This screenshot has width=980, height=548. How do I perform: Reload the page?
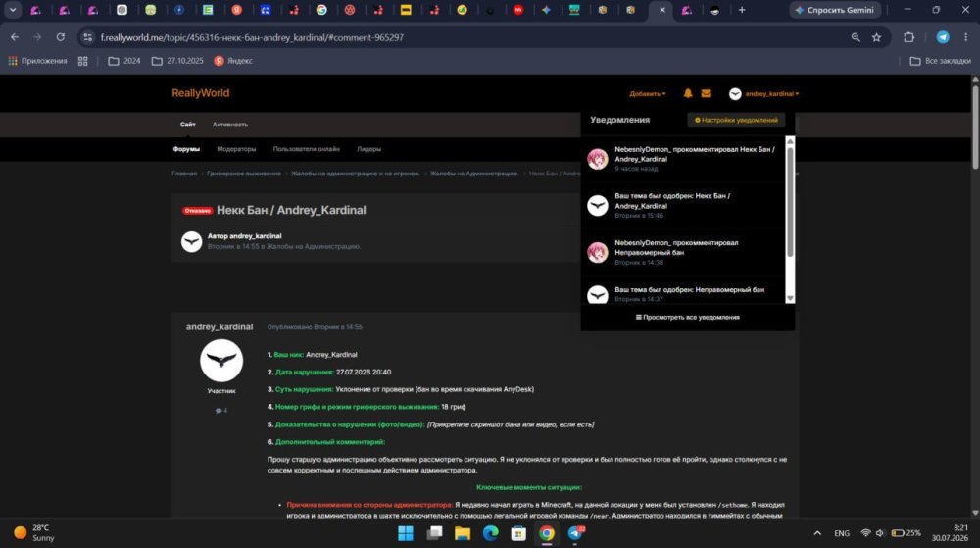[60, 37]
